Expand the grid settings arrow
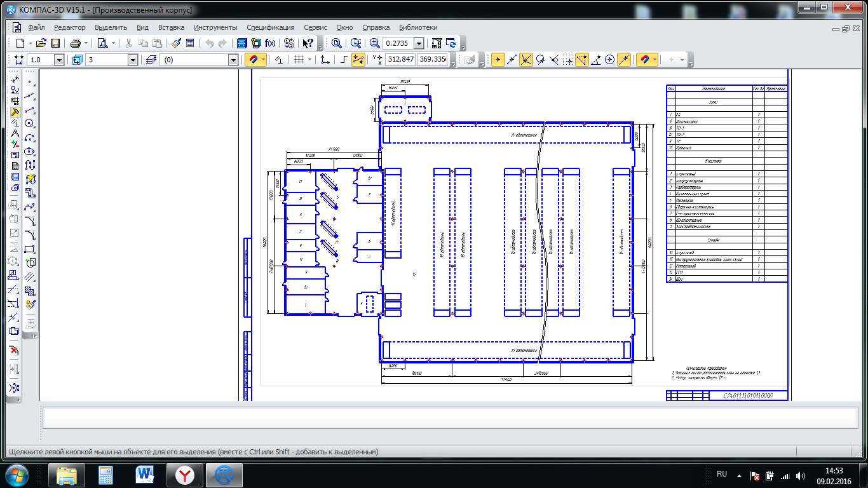 pos(309,60)
